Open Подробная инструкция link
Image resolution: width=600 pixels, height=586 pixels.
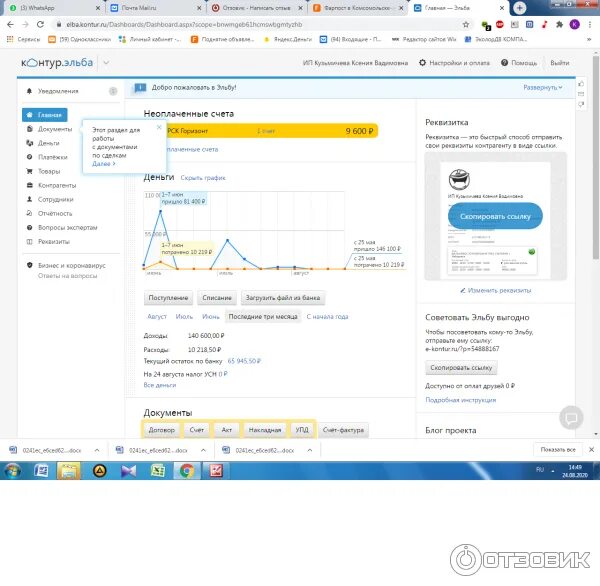coord(461,400)
